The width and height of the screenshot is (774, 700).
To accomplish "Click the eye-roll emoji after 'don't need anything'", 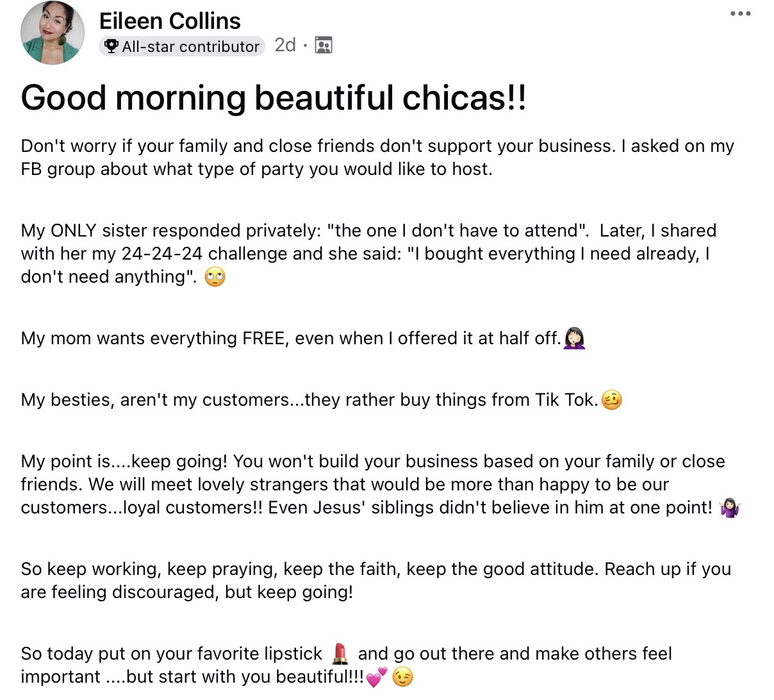I will pos(215,278).
